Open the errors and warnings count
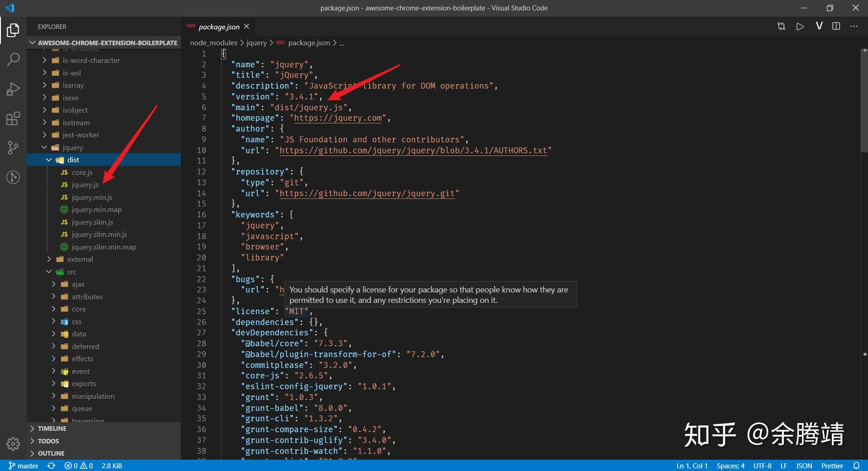This screenshot has width=868, height=471. pyautogui.click(x=79, y=466)
